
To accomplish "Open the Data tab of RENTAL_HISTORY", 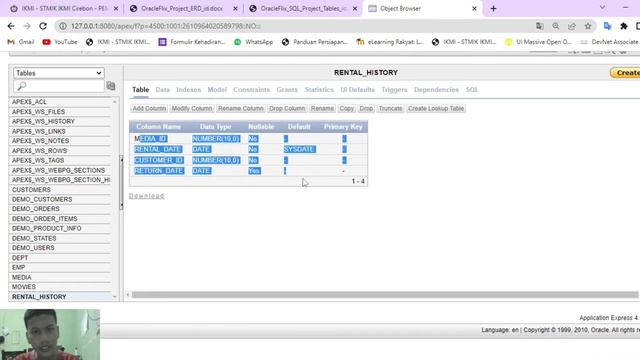I will 162,90.
